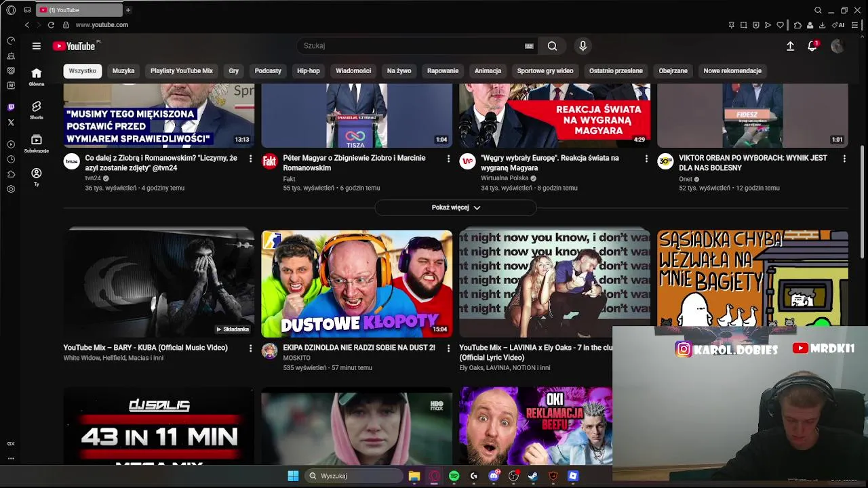Screen dimensions: 868x488
Task: Play the DJ Salis 43 in 11 min thumbnail
Action: [159, 426]
